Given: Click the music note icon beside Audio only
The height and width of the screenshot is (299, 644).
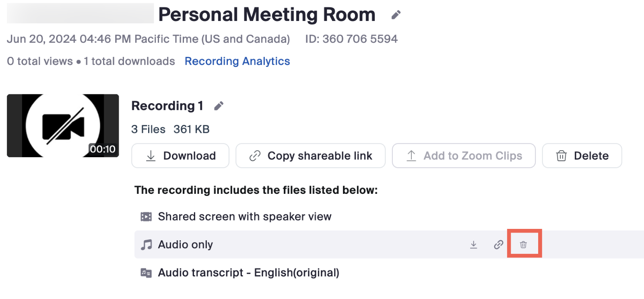Looking at the screenshot, I should (147, 244).
